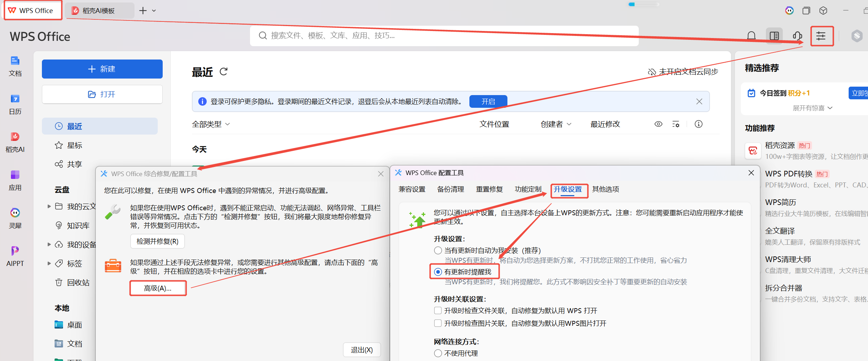Switch to the 稻壳AI模板 tab

[x=100, y=11]
